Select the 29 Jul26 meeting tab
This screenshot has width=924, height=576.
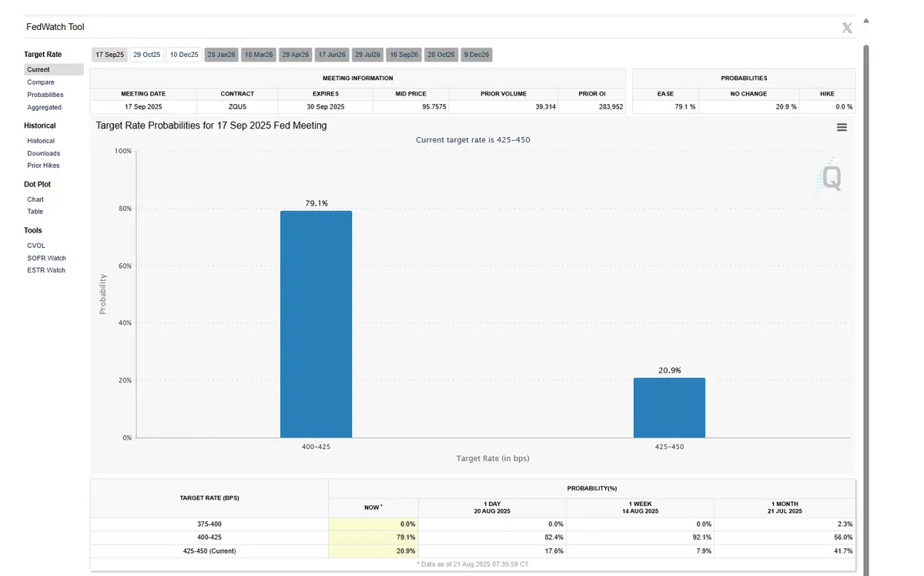367,55
